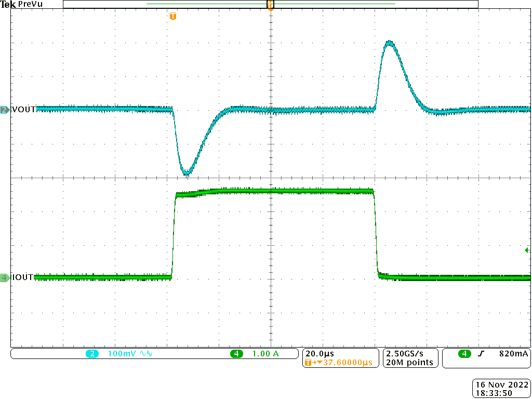Select the orange trigger position marker
532x399 pixels.
(x=173, y=16)
